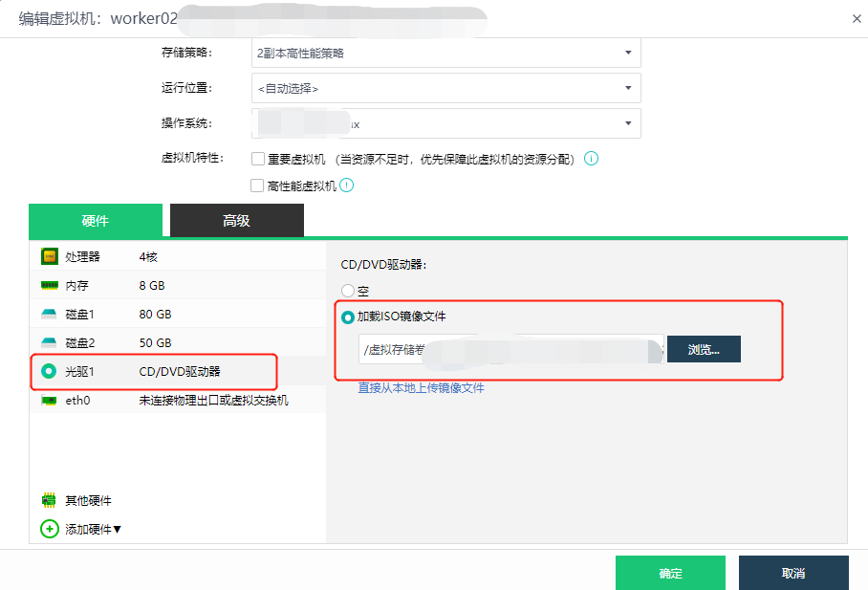Viewport: 868px width, 590px height.
Task: Click info icon beside 高性能虚拟机
Action: [x=347, y=186]
